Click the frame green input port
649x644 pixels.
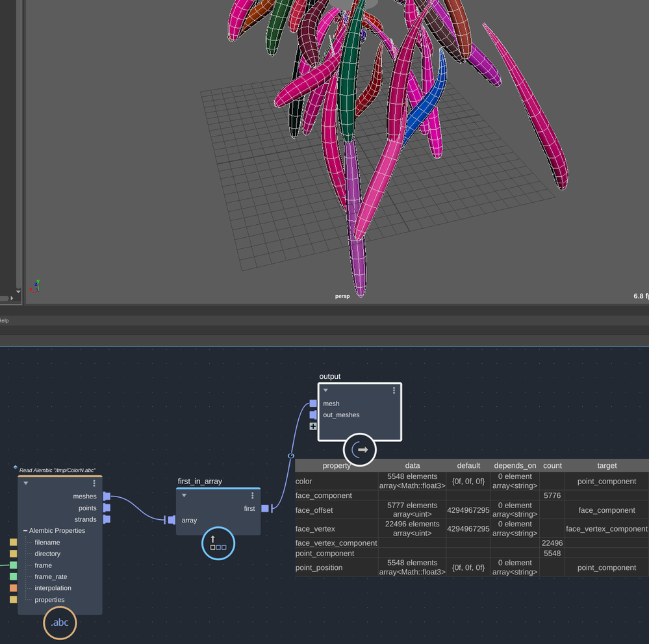13,565
